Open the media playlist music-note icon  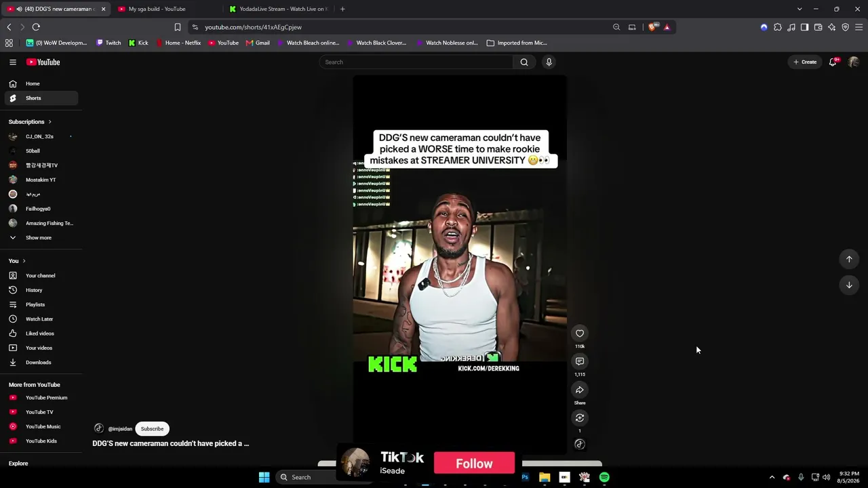click(x=791, y=27)
